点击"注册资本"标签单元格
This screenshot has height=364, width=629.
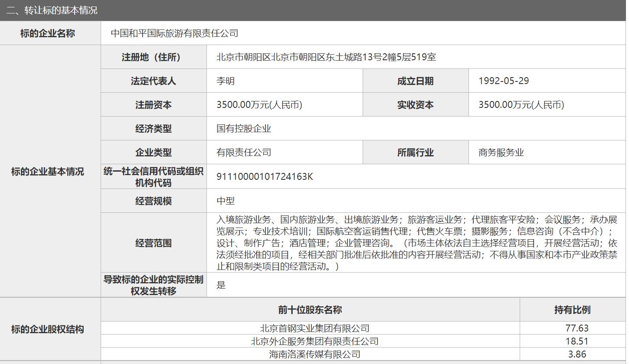[x=154, y=104]
